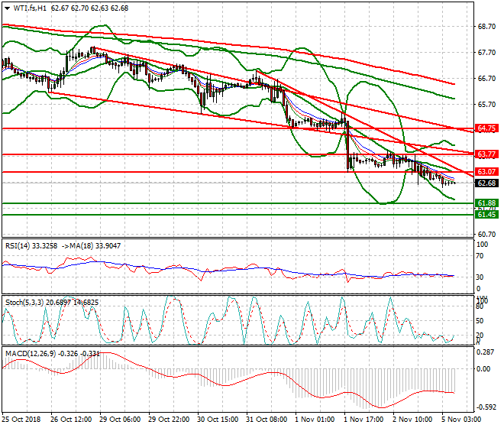The image size is (504, 428).
Task: Click the 68.70 price axis value
Action: tap(486, 27)
